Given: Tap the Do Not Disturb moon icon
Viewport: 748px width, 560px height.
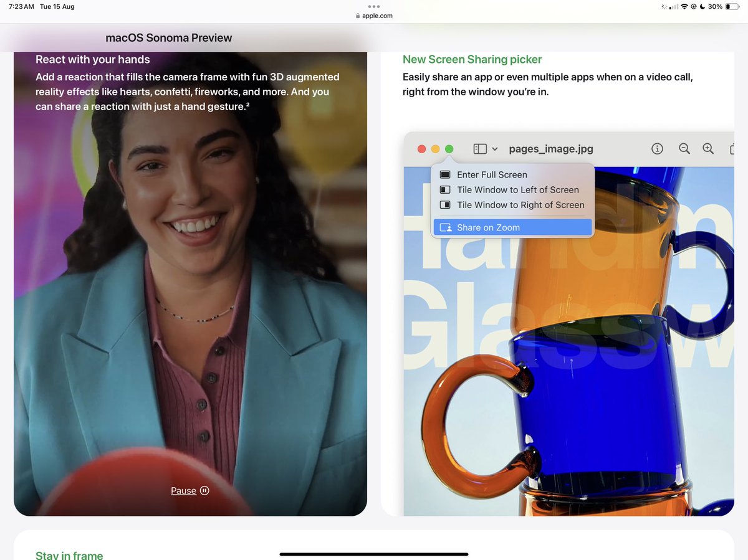Looking at the screenshot, I should point(702,6).
